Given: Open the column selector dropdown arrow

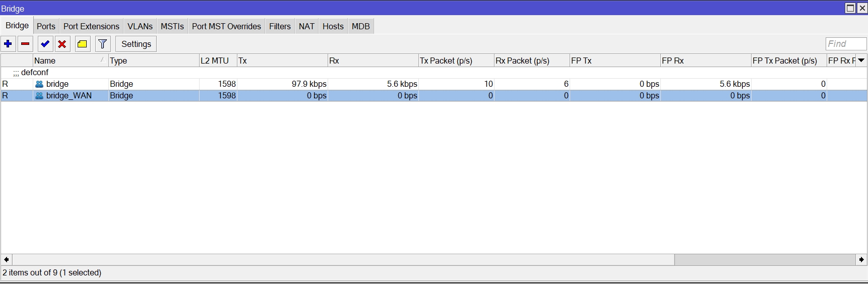Looking at the screenshot, I should 861,61.
